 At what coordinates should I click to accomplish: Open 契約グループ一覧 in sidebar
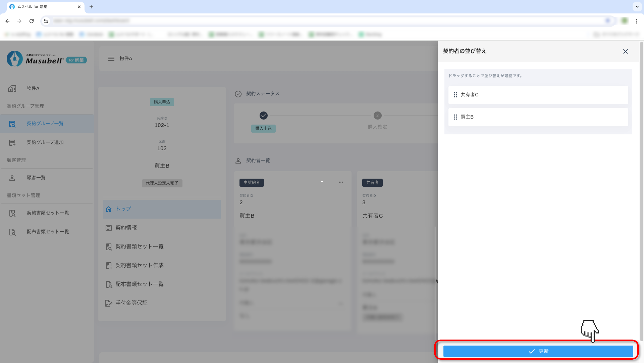click(45, 123)
